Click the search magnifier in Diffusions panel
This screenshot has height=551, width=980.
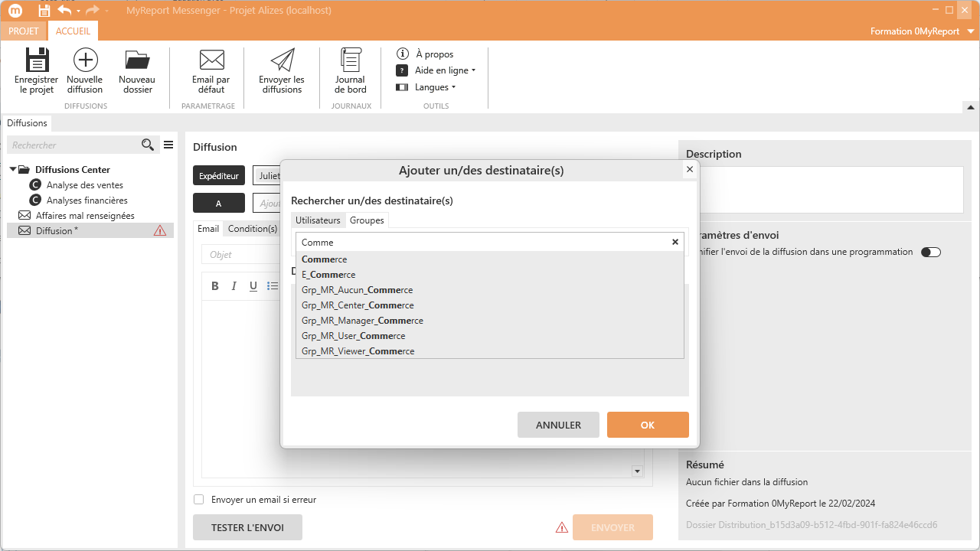[148, 145]
